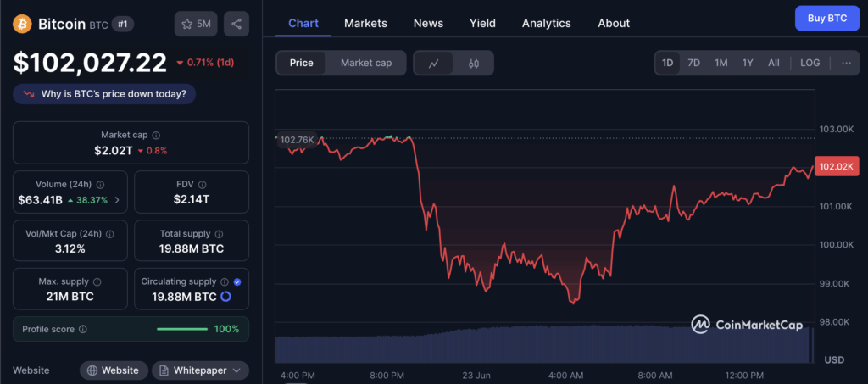Click the circulating supply ring indicator
Screen dimensions: 868x384
coord(225,297)
